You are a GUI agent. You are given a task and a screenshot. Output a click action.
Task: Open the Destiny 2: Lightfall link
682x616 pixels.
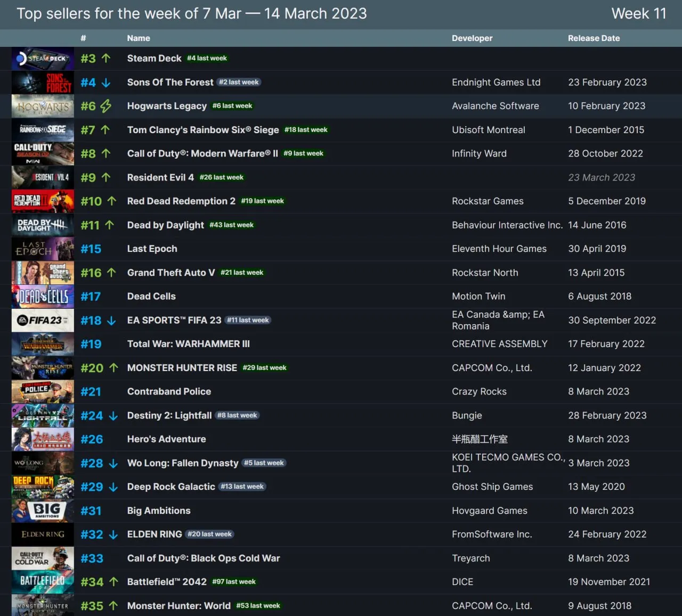coord(169,415)
